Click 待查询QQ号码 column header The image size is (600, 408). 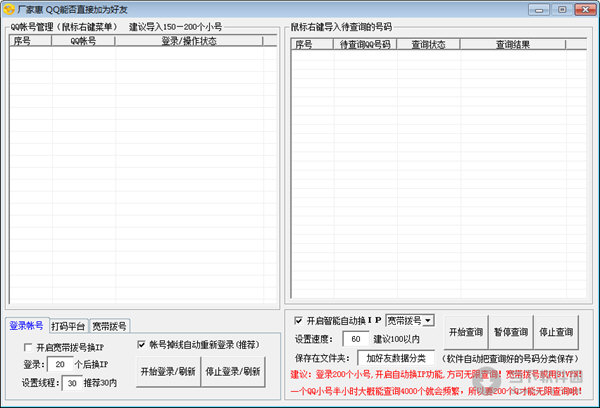[365, 44]
